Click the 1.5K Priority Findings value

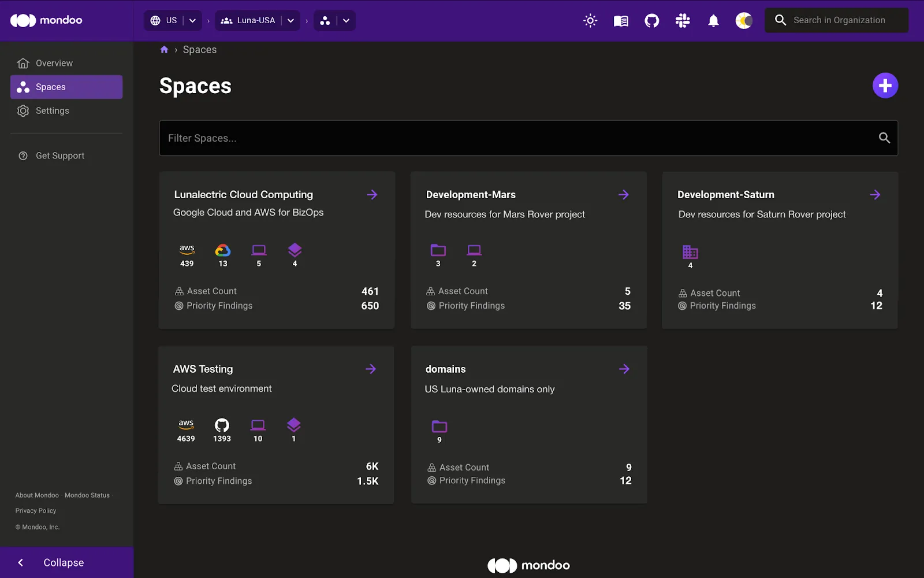point(368,481)
